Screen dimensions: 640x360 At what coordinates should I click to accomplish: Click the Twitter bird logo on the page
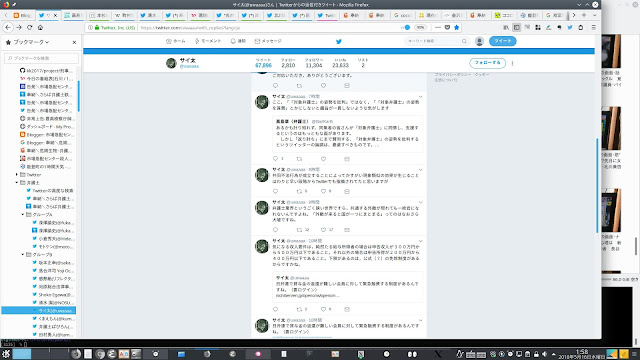[338, 41]
